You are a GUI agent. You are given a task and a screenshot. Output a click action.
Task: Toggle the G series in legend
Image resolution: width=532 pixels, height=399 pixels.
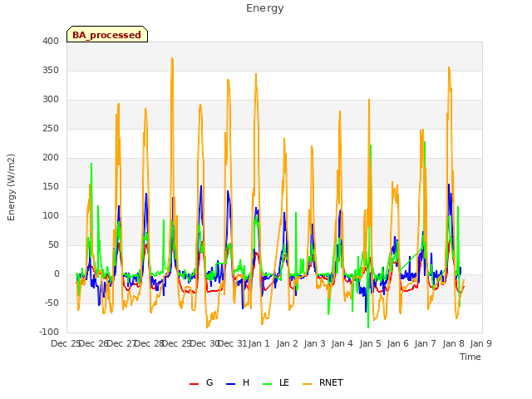201,382
